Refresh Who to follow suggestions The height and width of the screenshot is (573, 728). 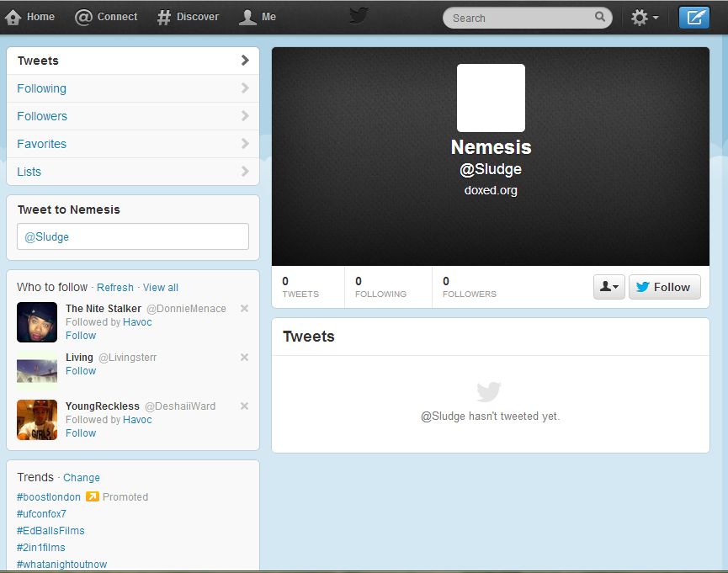115,288
